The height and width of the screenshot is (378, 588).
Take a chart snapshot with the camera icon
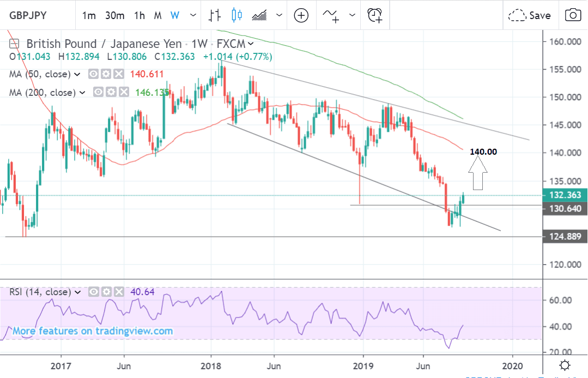(572, 15)
